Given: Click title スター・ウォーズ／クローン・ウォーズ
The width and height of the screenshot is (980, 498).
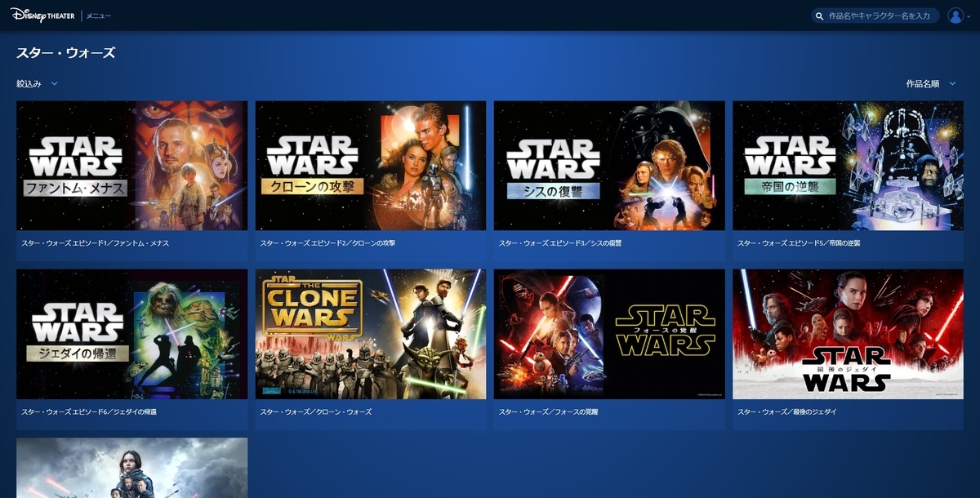Looking at the screenshot, I should [x=315, y=411].
